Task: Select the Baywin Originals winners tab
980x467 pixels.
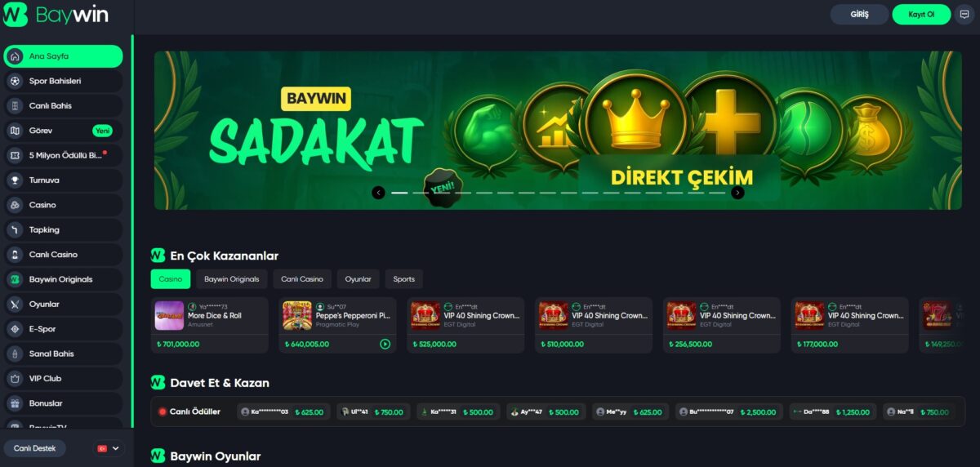Action: click(231, 279)
